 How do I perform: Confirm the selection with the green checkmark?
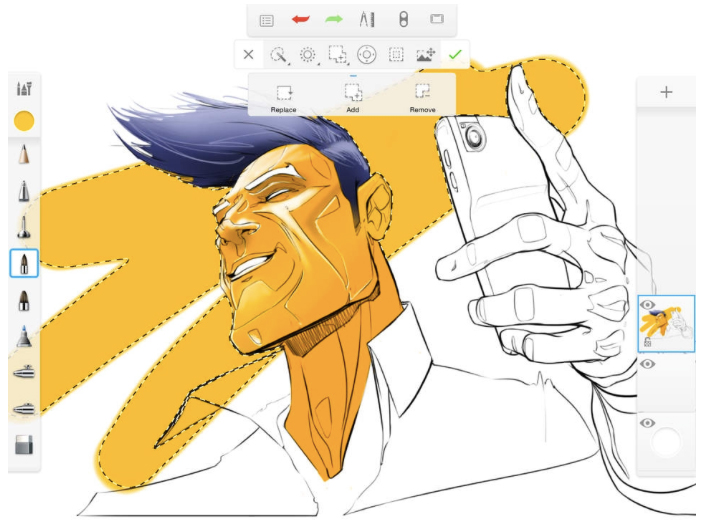(456, 54)
